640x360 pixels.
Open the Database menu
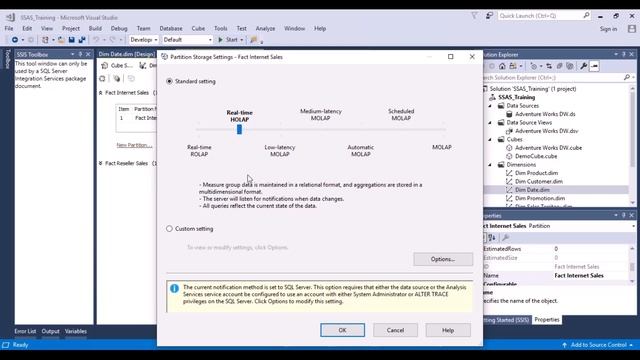click(x=171, y=29)
